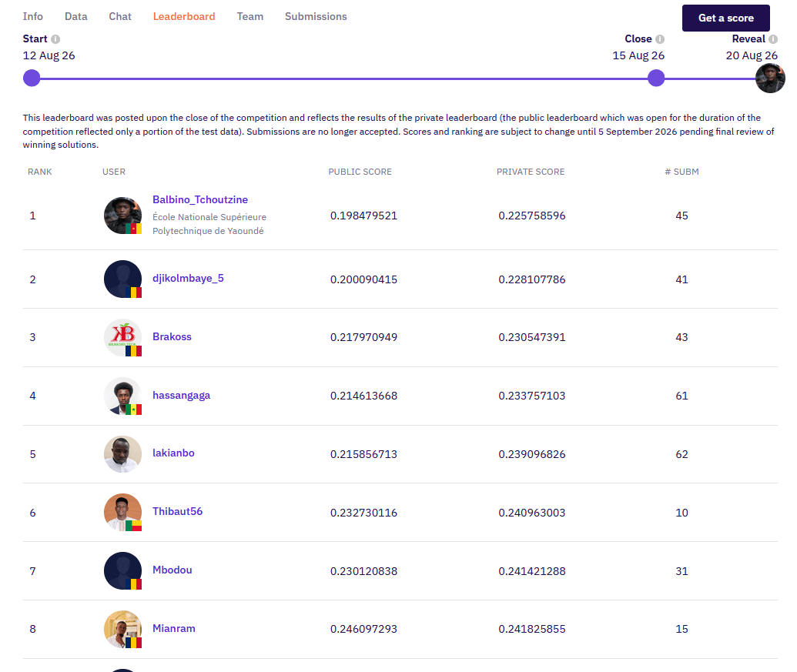Click private score 0.230547391

click(531, 337)
